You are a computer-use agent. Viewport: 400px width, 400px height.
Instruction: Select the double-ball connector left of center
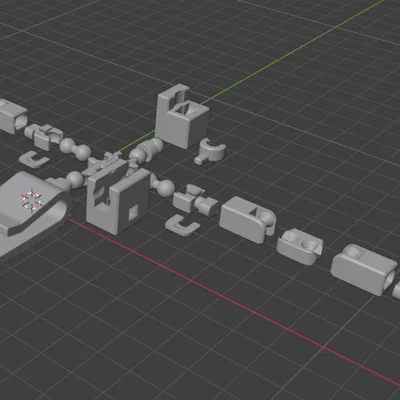pos(76,149)
